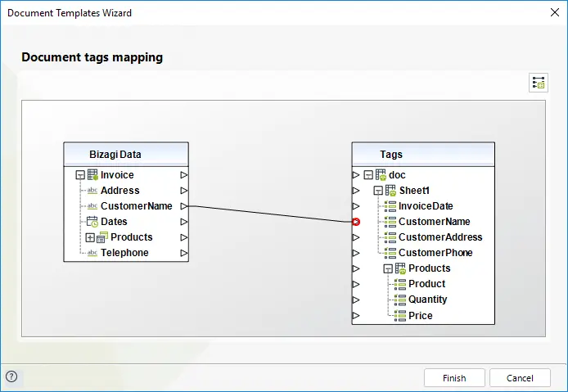Click the output connector arrow of CustomerName
568x392 pixels.
click(184, 206)
